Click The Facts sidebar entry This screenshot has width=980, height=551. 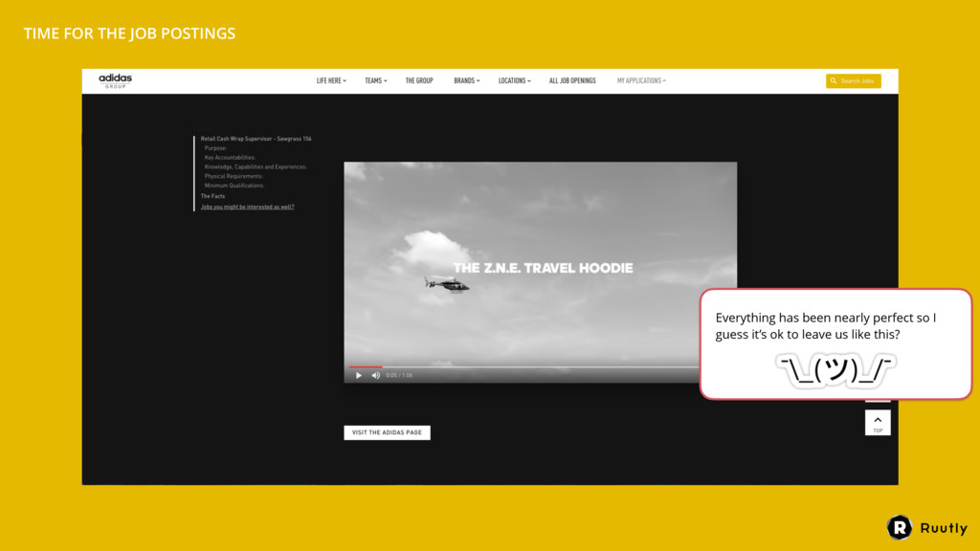point(212,196)
